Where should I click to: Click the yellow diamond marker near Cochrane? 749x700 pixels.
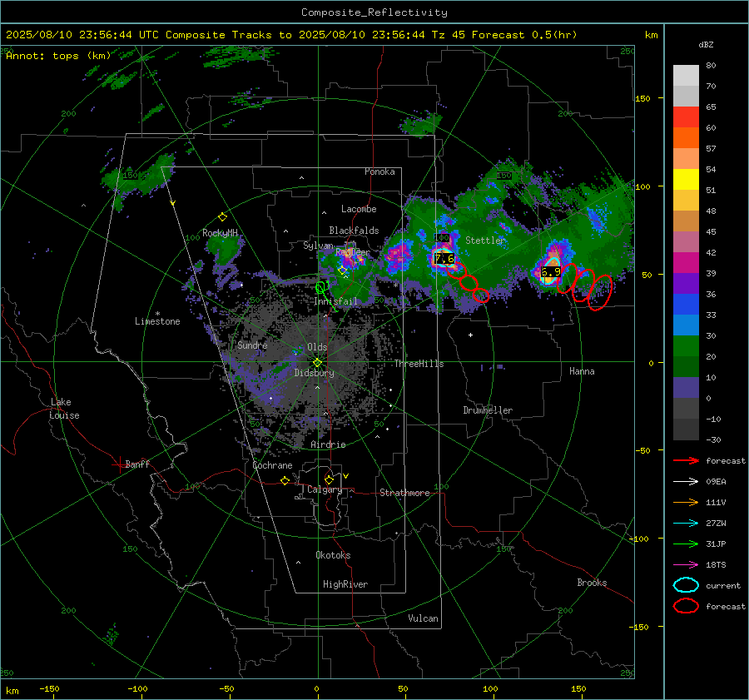[x=285, y=480]
